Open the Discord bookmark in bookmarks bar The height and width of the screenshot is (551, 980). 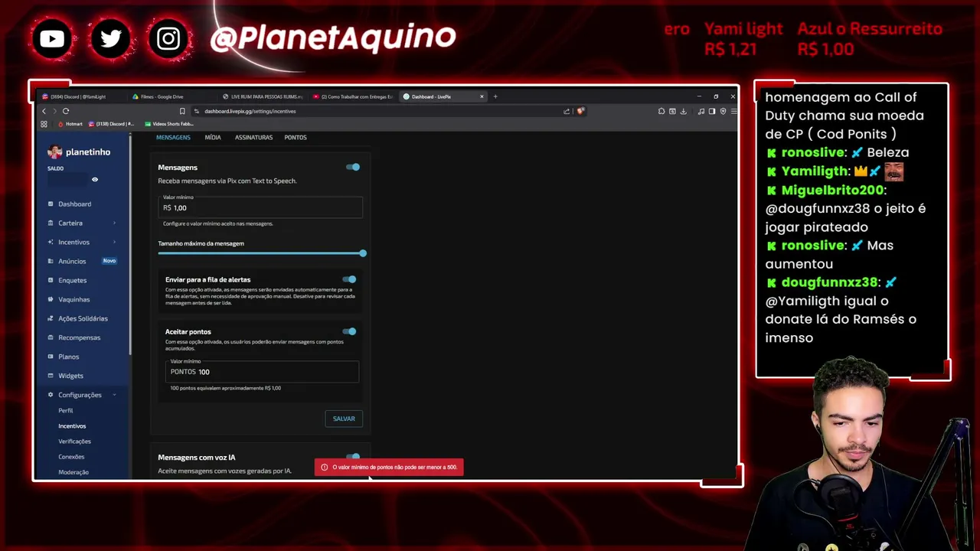point(111,124)
